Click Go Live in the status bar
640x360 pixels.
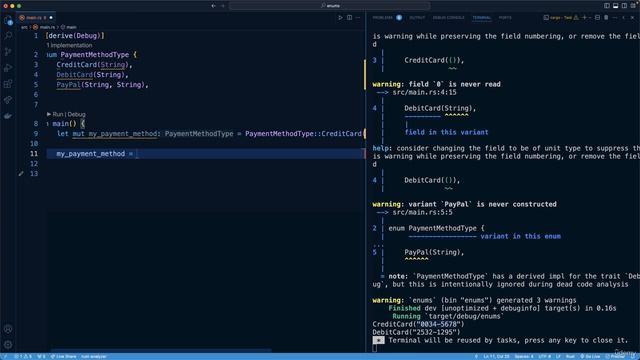pyautogui.click(x=590, y=356)
